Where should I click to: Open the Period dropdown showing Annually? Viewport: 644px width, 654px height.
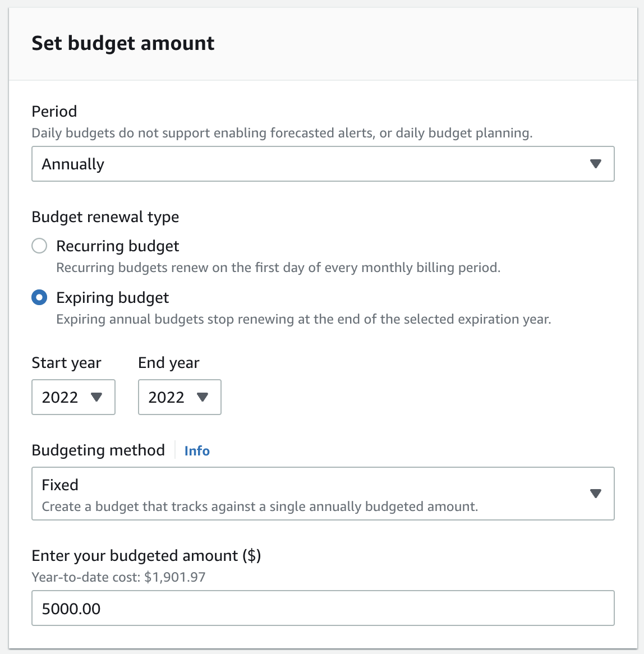click(x=323, y=164)
